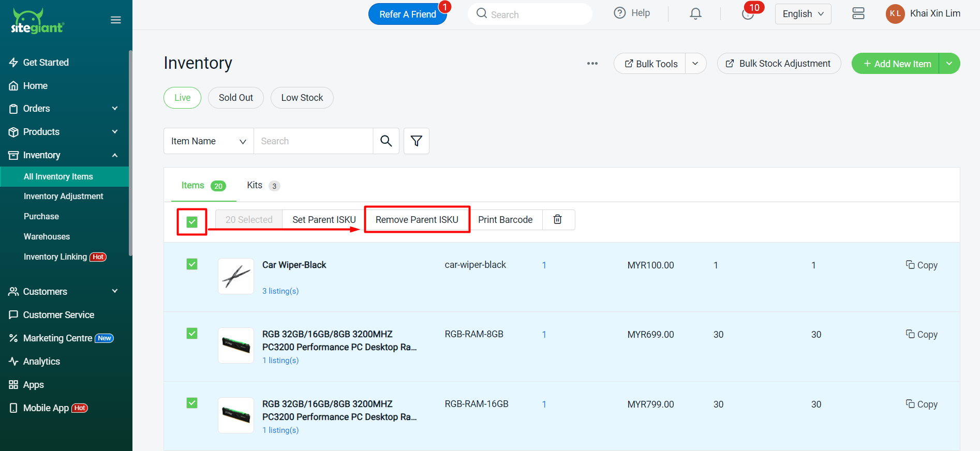Delete selected items with trash icon
This screenshot has height=451, width=980.
558,219
